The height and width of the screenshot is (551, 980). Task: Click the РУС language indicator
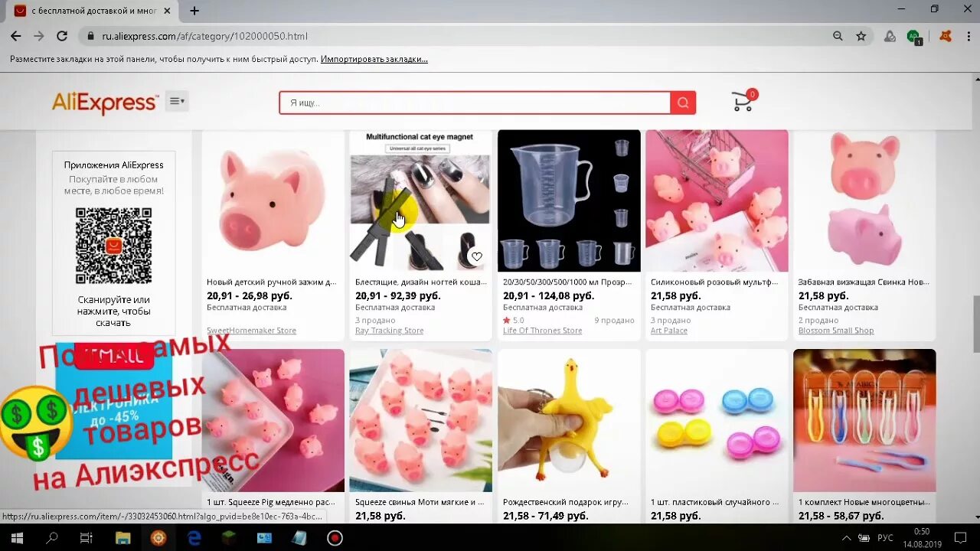[885, 538]
